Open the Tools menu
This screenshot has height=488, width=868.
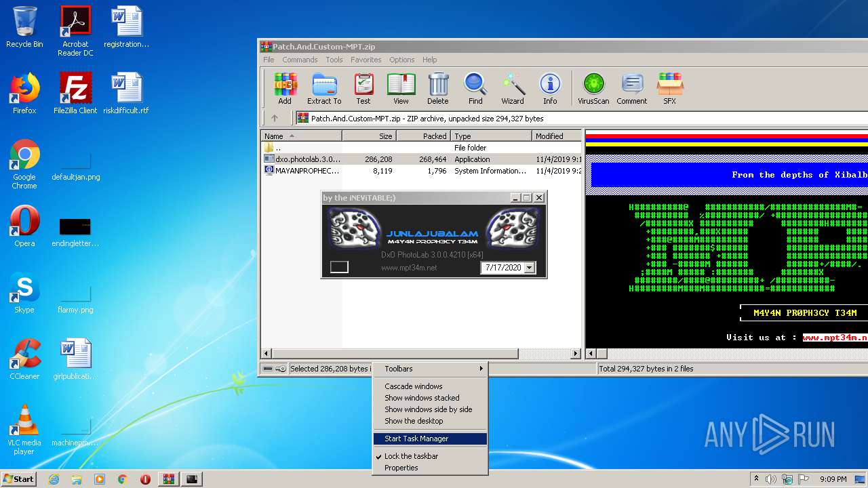334,60
